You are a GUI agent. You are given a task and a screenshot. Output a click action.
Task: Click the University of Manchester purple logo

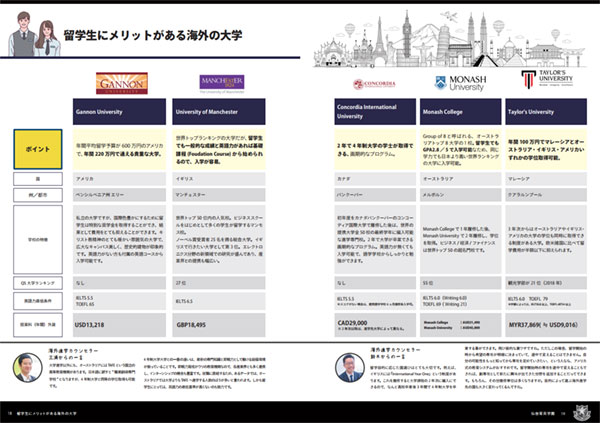[222, 83]
